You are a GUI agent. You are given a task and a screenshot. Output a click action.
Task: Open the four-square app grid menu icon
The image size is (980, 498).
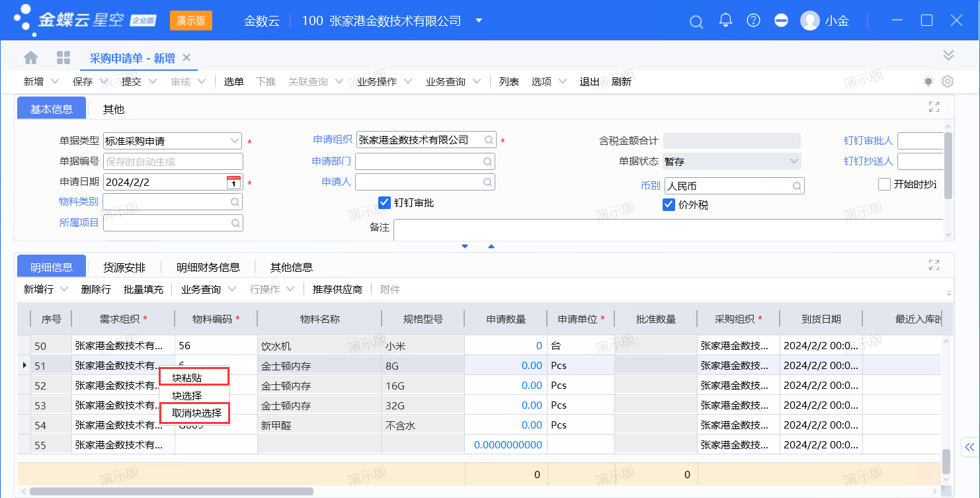pos(63,58)
